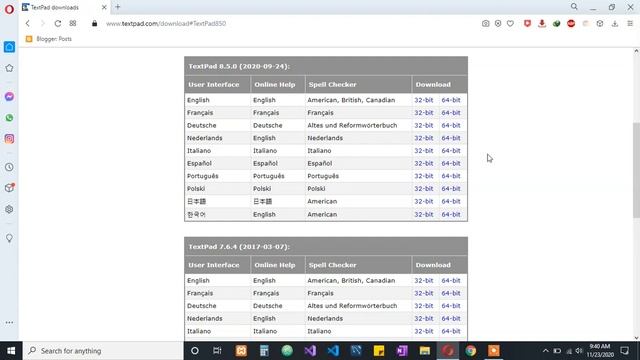This screenshot has height=360, width=640.
Task: Download TextPad 8.5.0 Deutsche 32-bit
Action: [x=424, y=125]
